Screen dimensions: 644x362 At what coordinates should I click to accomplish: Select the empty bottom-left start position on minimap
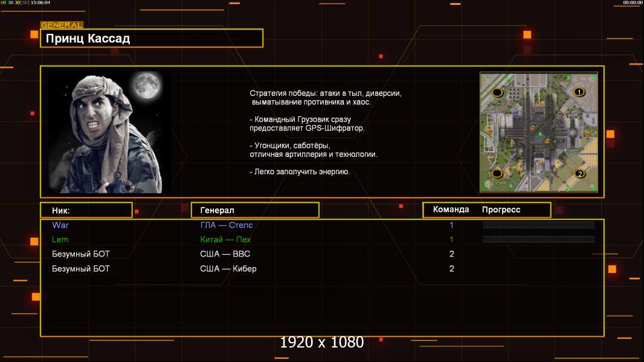point(497,174)
